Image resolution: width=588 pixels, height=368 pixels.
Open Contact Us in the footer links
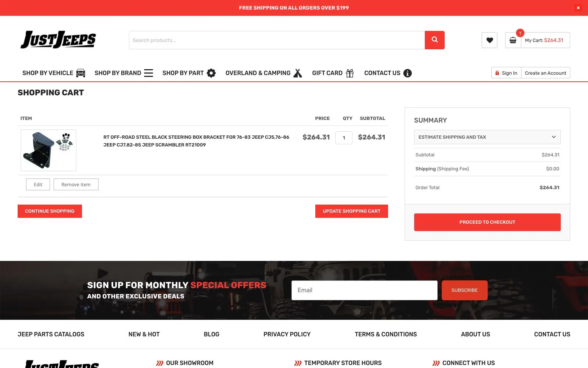(552, 334)
